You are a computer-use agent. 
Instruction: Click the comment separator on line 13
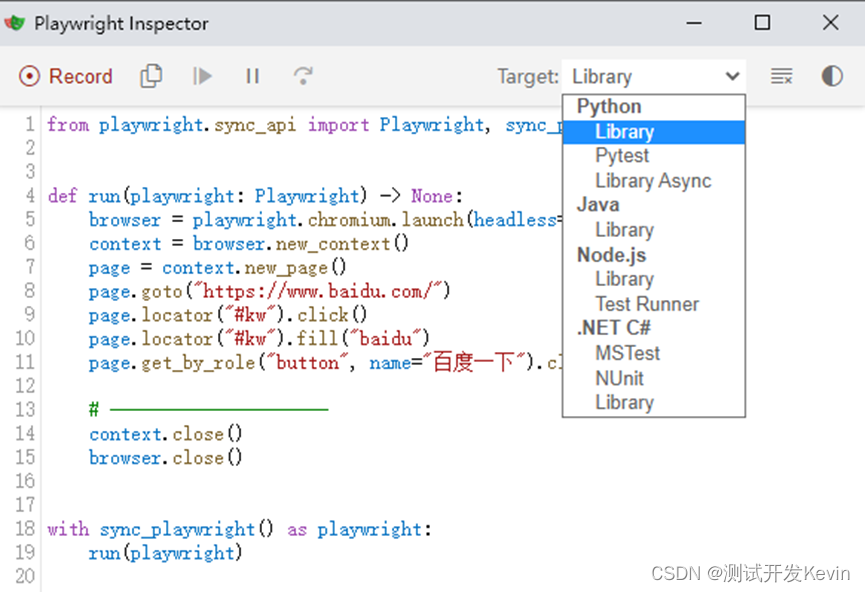tap(209, 410)
